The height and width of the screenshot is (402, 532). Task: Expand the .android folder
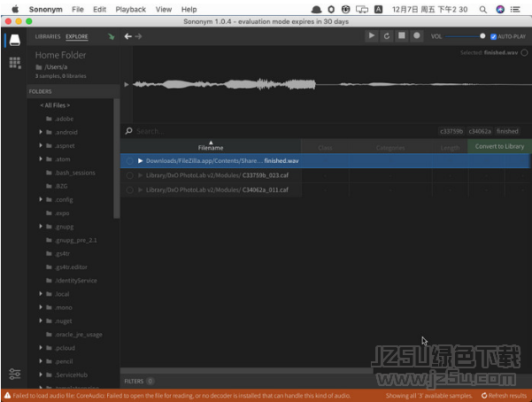[x=41, y=132]
